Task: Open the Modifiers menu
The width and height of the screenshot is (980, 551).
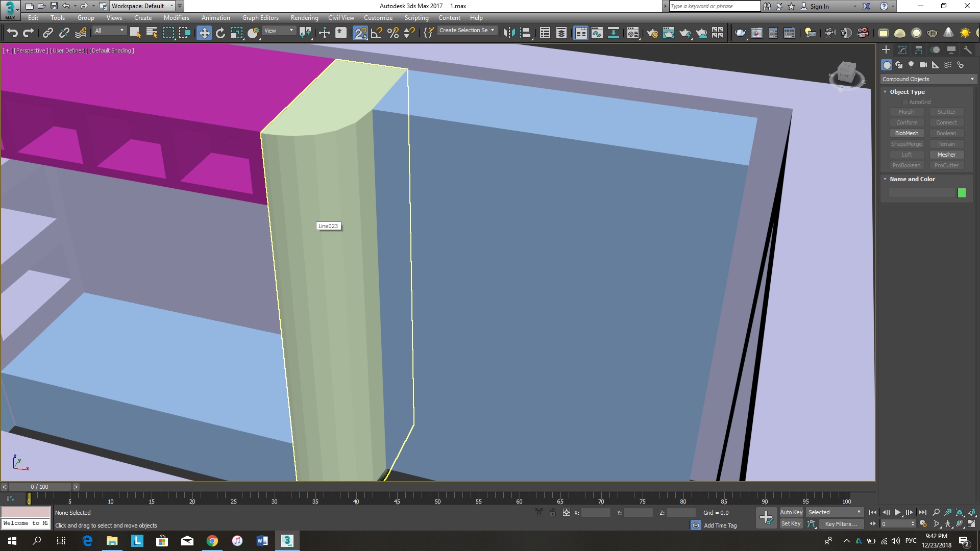Action: pos(176,18)
